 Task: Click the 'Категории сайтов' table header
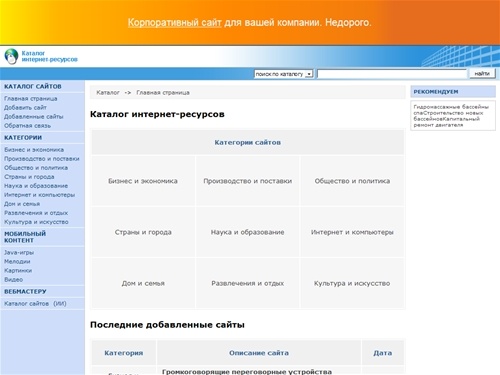tap(247, 142)
